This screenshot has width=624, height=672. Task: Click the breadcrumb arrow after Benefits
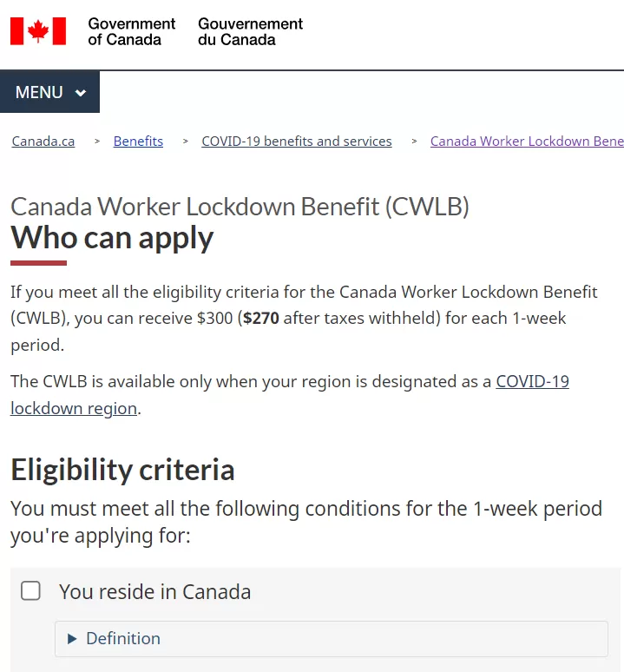pos(186,141)
